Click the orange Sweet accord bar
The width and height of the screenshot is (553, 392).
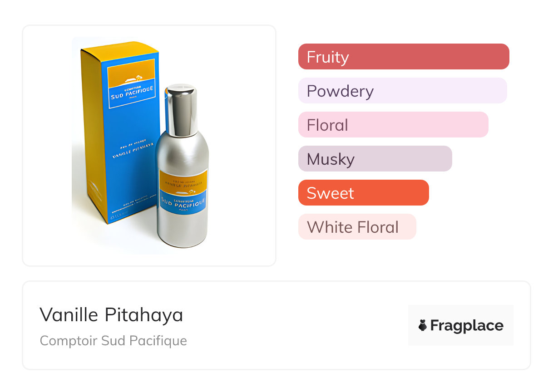[x=363, y=193]
